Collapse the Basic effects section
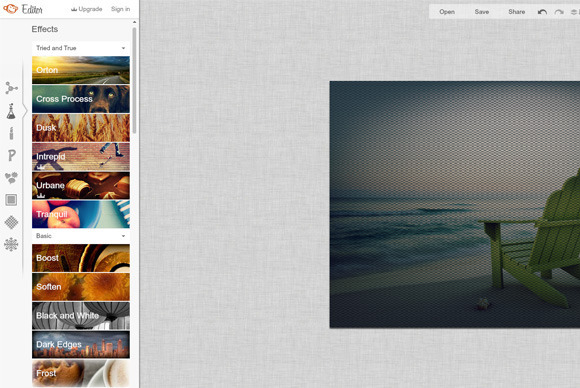580x388 pixels. (x=81, y=236)
